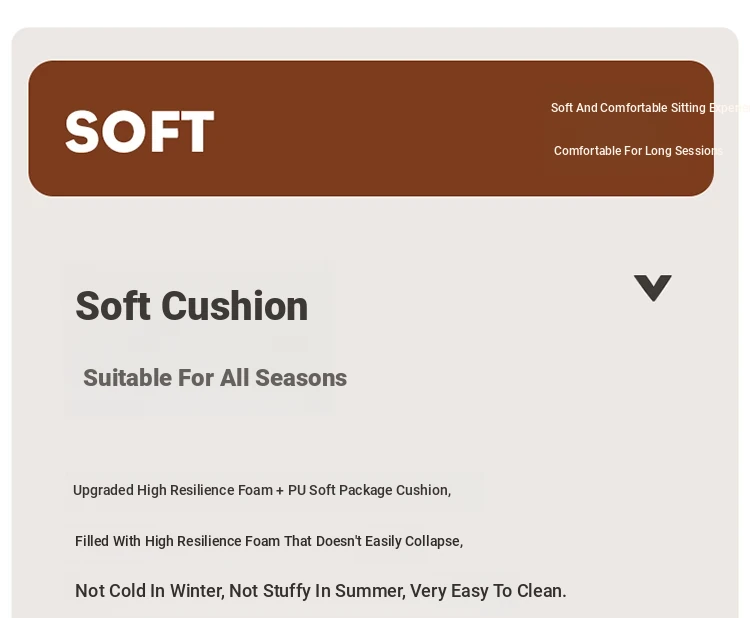This screenshot has width=750, height=618.
Task: Click Soft And Comfortable Sitting Experience text
Action: tap(650, 108)
